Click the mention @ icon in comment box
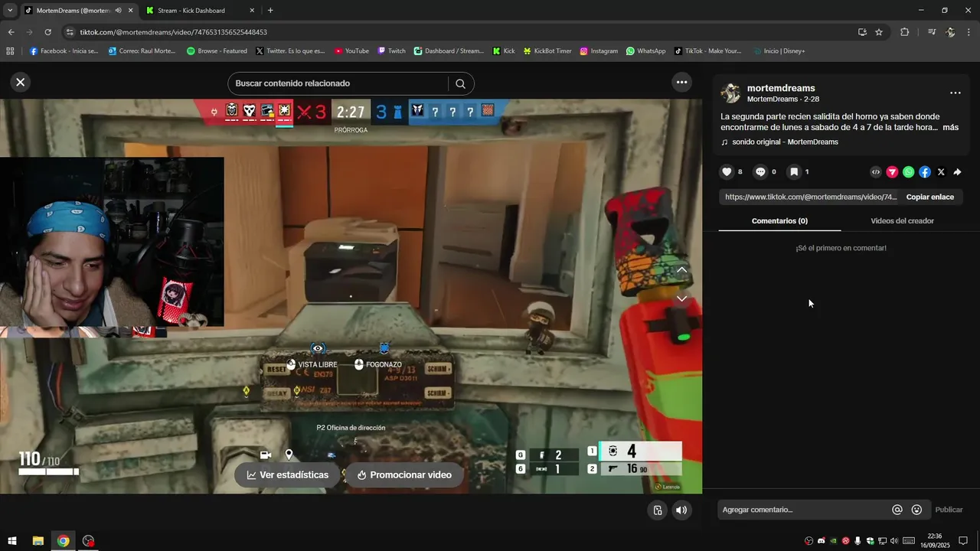Image resolution: width=980 pixels, height=551 pixels. coord(897,510)
